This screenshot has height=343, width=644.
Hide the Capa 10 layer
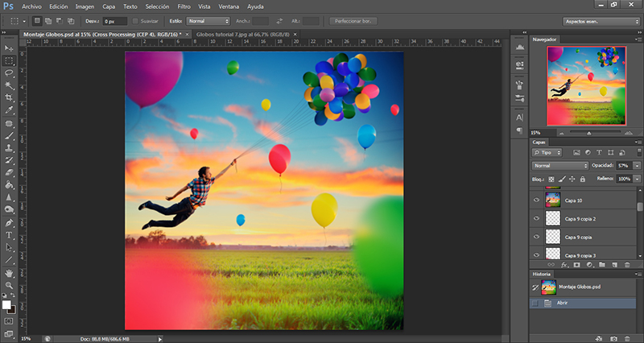536,200
